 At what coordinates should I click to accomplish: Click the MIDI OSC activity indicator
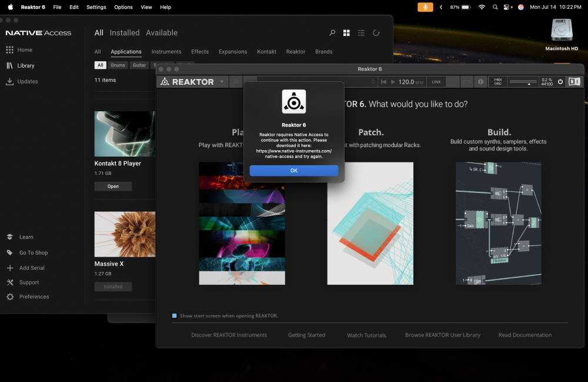click(497, 82)
